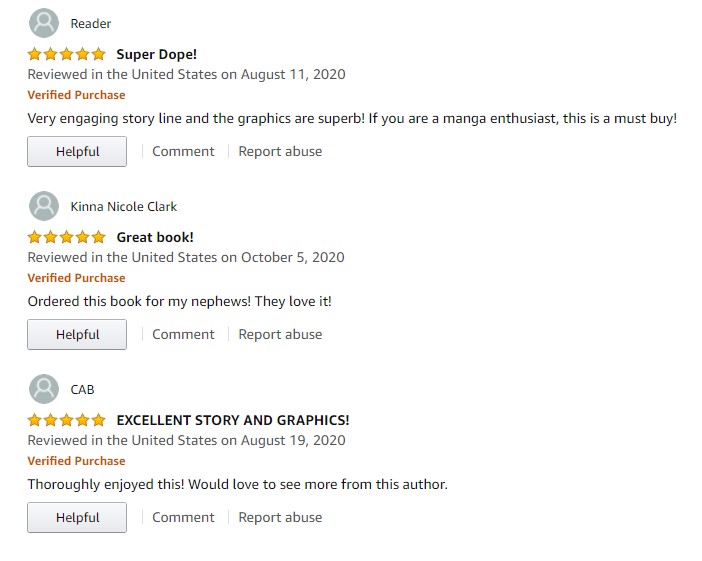Click the star rating on Great book review
Viewport: 702px width, 561px height.
pyautogui.click(x=66, y=237)
